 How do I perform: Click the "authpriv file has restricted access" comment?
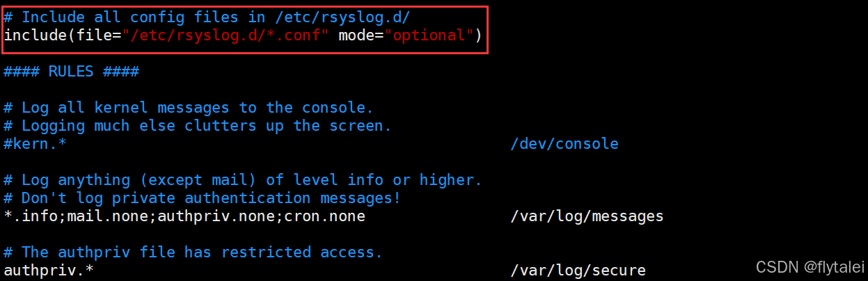(194, 252)
